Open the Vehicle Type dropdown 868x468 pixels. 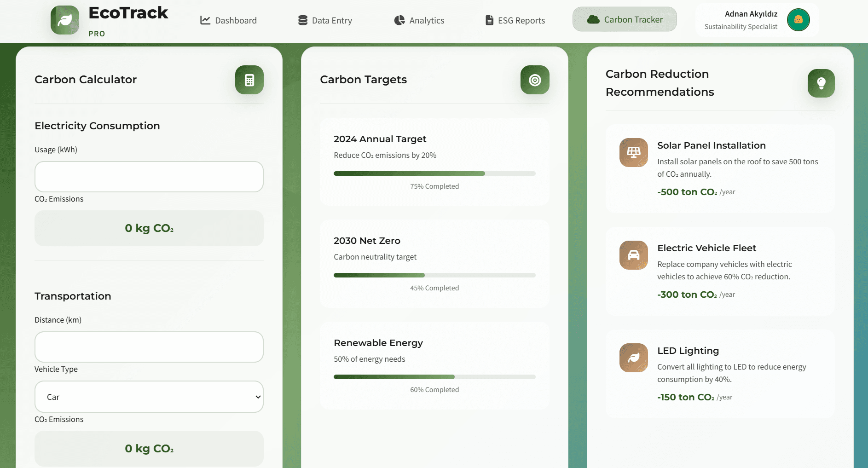click(148, 397)
